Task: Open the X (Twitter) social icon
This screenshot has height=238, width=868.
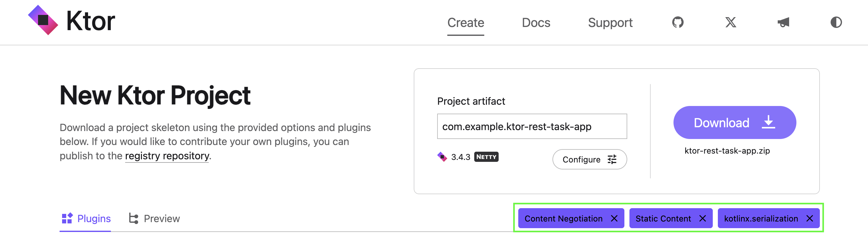Action: pos(731,22)
